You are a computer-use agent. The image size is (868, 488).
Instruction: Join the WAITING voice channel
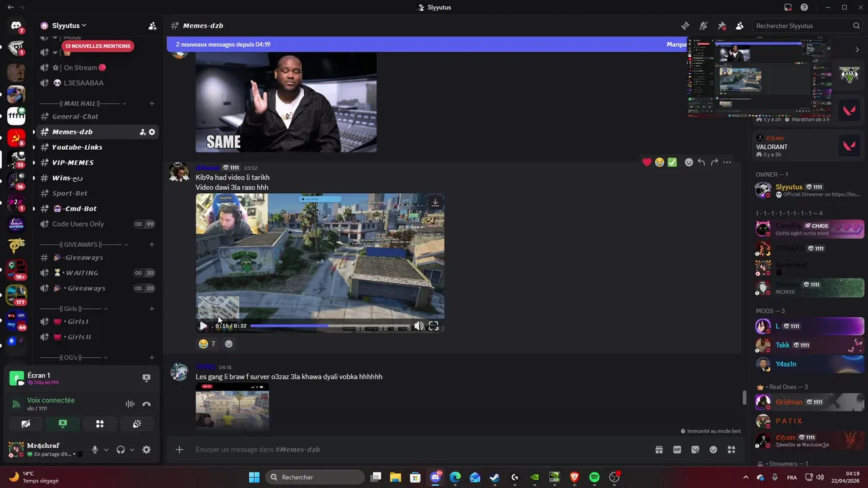(81, 273)
